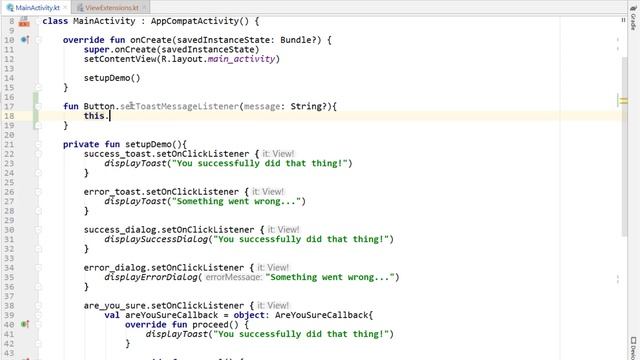Click "displayToast" call on line 23
This screenshot has width=640, height=360.
click(x=135, y=164)
